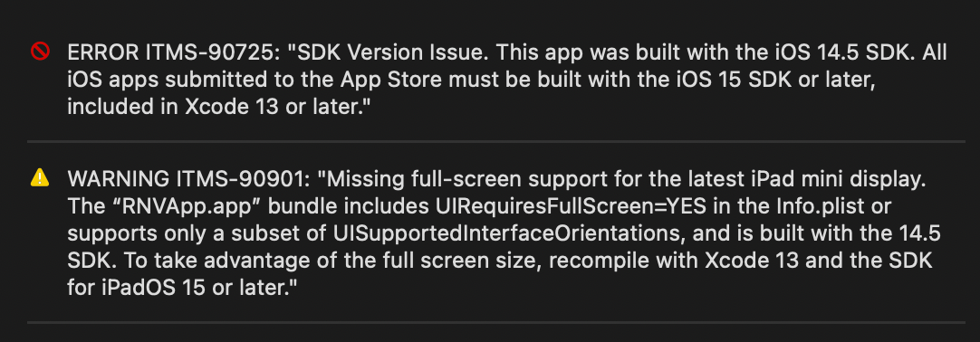The image size is (980, 342).
Task: Click the divider line below the warning
Action: [x=496, y=322]
